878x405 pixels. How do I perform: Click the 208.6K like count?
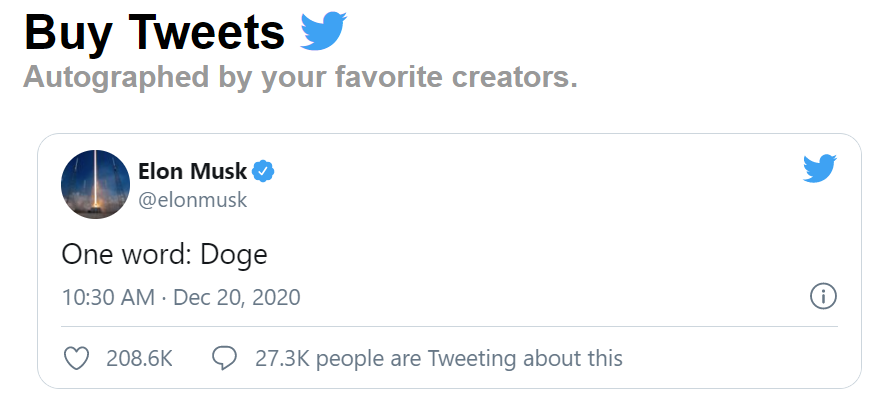(x=139, y=359)
